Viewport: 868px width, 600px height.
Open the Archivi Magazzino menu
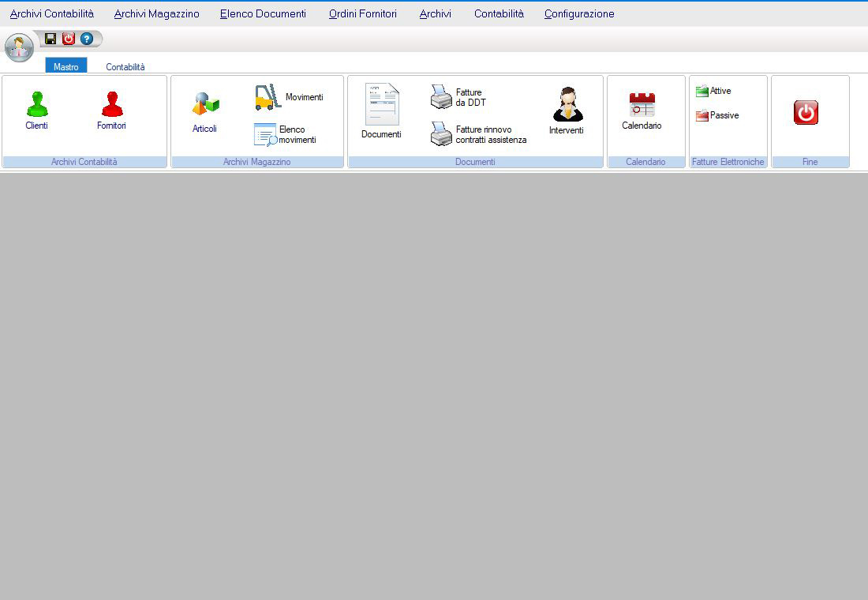tap(157, 14)
